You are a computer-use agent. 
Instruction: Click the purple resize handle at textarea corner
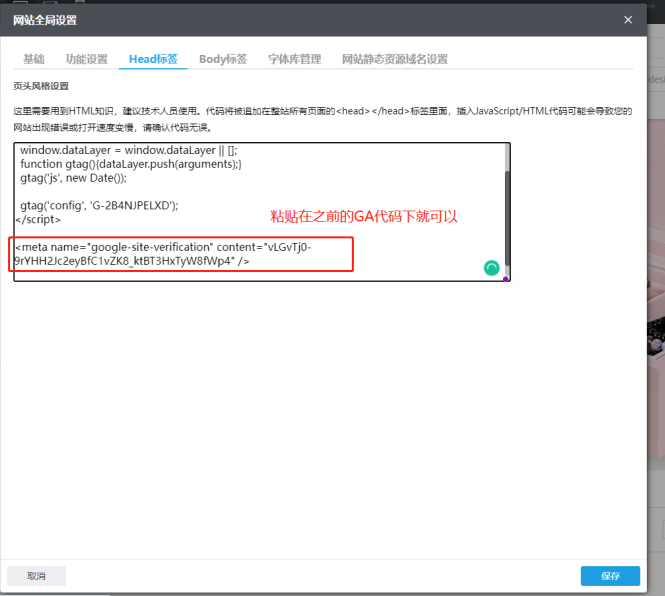pyautogui.click(x=506, y=278)
